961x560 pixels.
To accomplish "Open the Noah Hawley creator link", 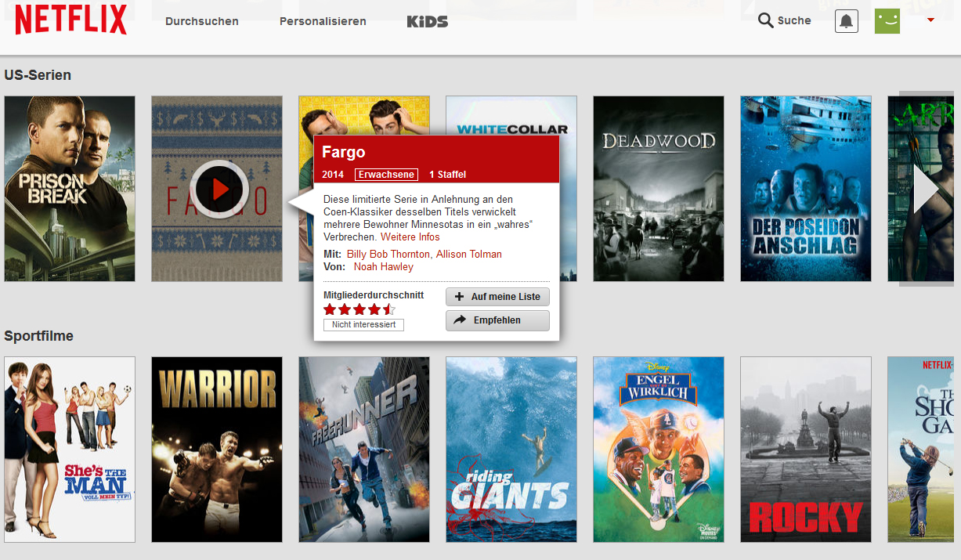I will [x=384, y=267].
